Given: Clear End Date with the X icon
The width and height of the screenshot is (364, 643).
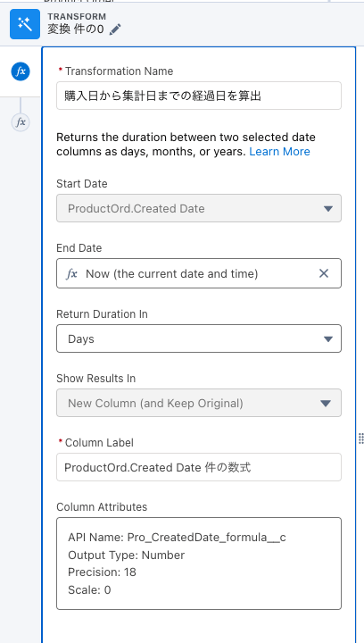Looking at the screenshot, I should 324,273.
